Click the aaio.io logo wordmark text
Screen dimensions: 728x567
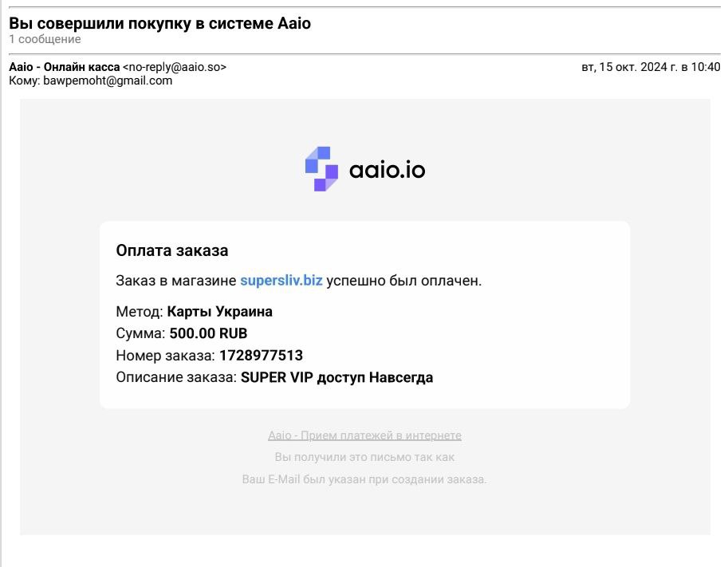388,170
